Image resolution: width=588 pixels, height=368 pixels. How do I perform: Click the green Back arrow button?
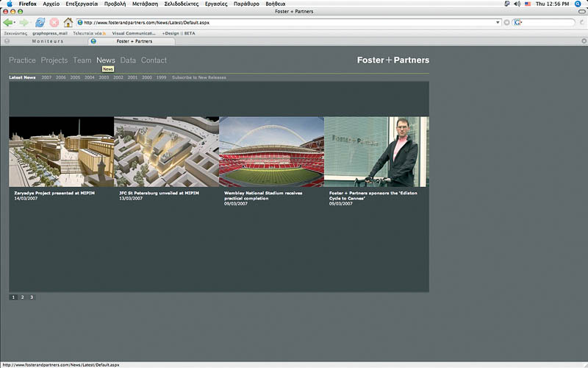[7, 23]
